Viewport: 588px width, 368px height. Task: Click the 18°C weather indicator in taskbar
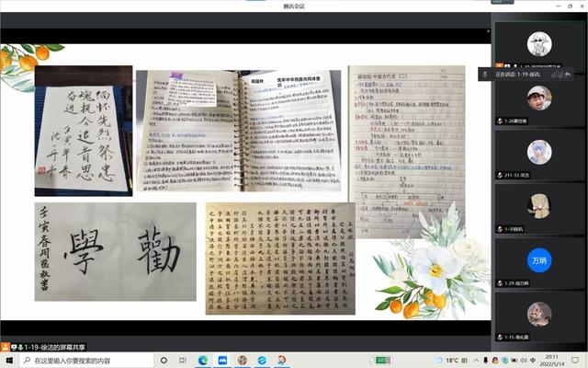pos(442,361)
